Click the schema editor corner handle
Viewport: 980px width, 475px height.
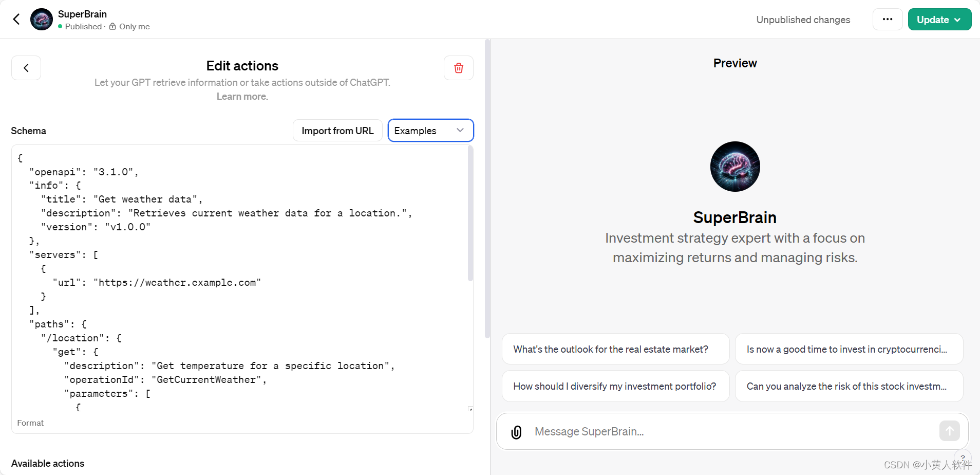point(470,409)
